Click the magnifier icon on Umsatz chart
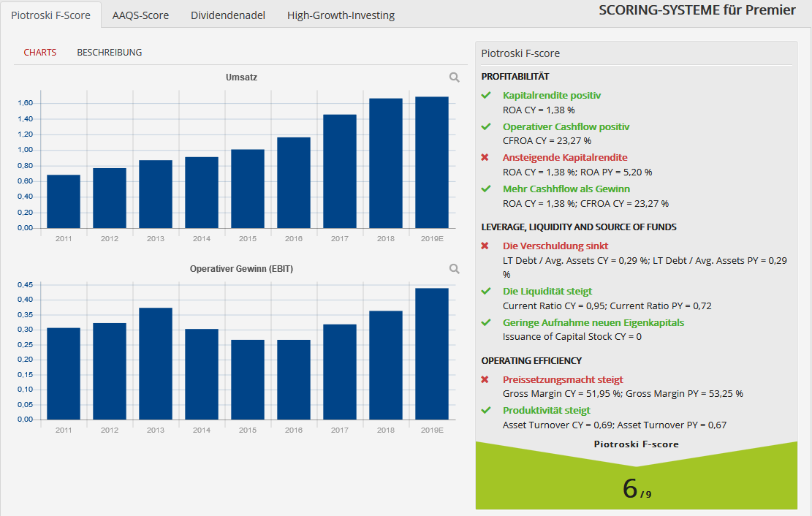Viewport: 812px width, 516px height. (x=454, y=77)
